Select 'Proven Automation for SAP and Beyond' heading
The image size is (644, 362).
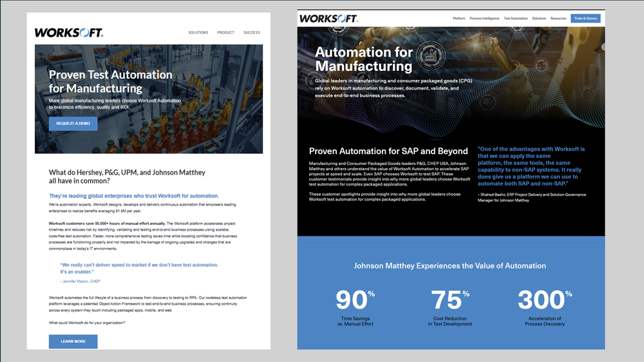(x=388, y=151)
